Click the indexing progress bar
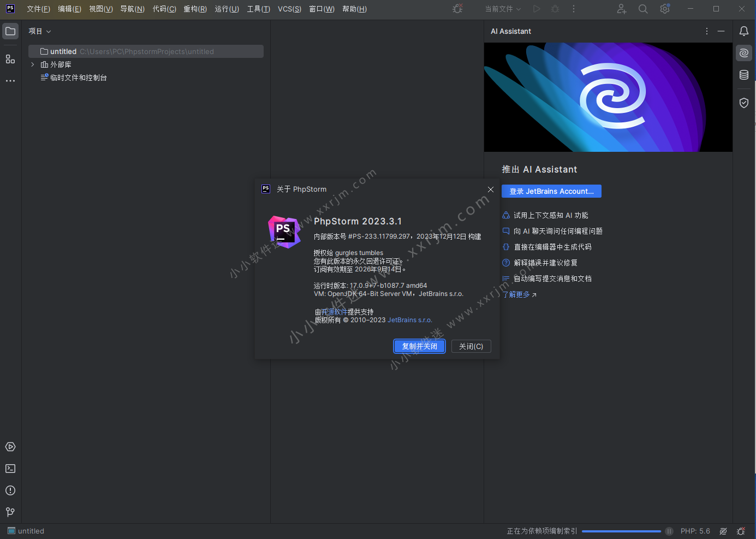The image size is (756, 539). point(621,531)
